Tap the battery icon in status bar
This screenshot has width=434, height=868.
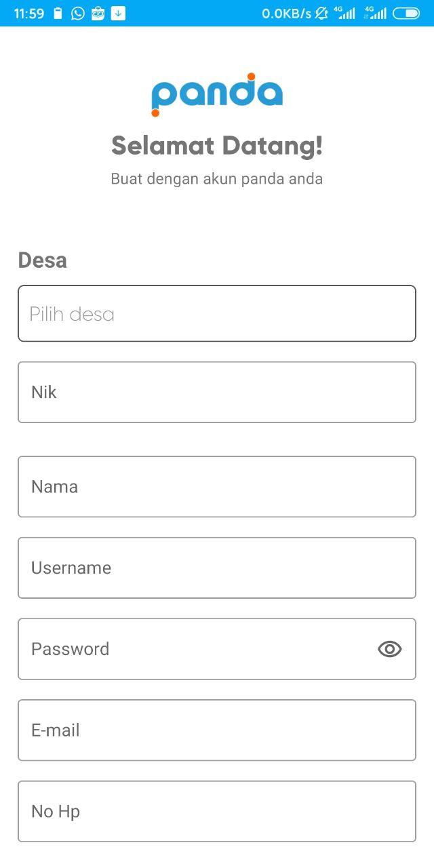point(406,13)
